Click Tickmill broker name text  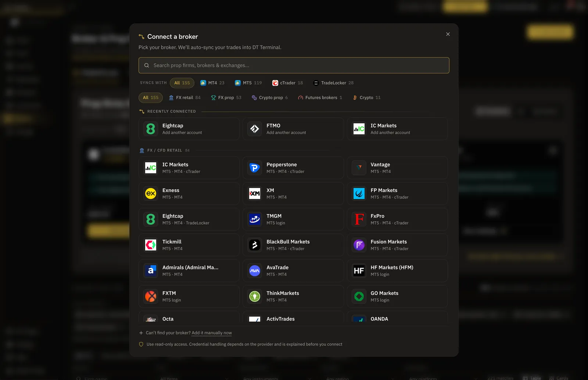(x=172, y=242)
